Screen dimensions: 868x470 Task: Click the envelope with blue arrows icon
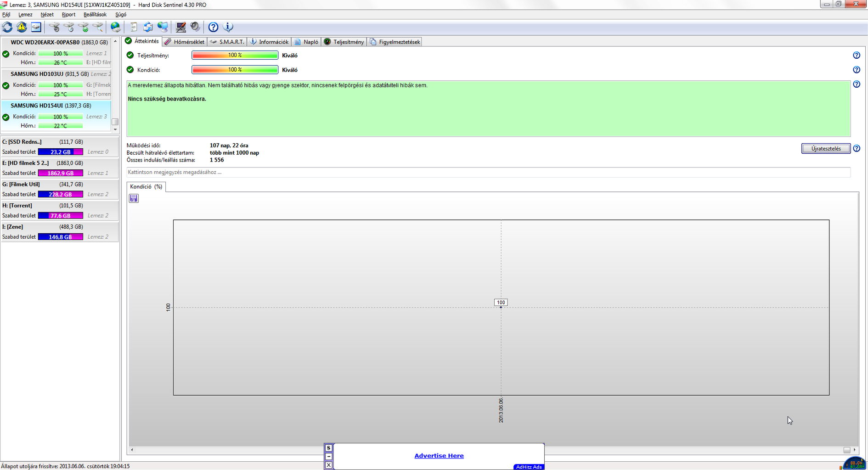point(148,27)
